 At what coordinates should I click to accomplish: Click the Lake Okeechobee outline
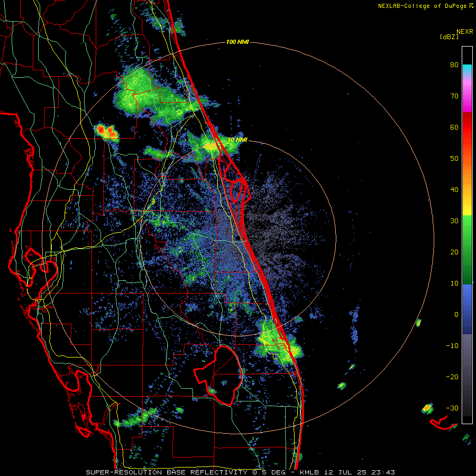(x=218, y=375)
